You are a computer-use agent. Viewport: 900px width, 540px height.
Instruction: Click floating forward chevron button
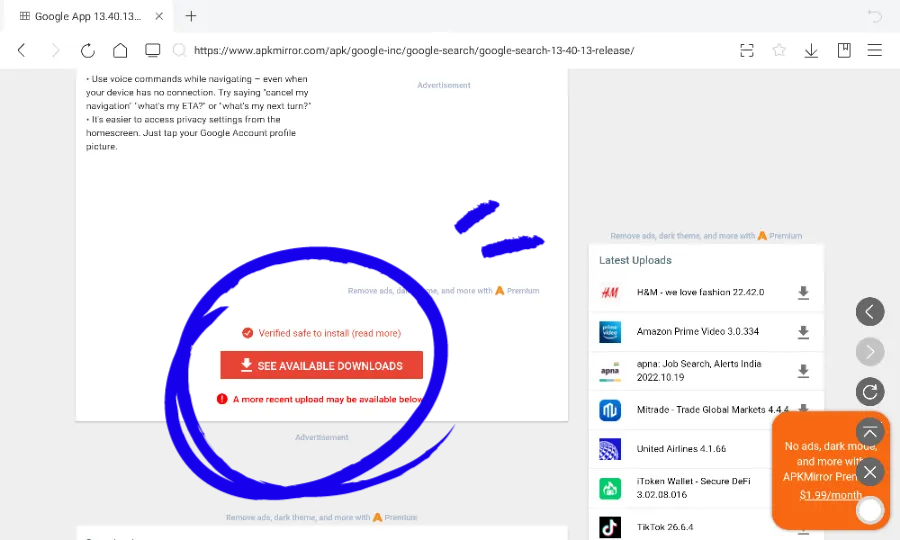click(x=870, y=351)
